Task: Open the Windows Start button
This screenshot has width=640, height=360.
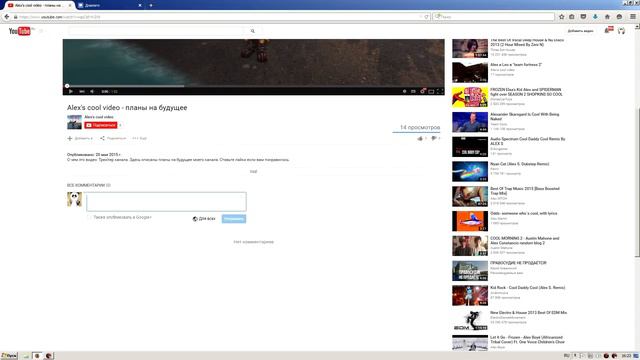Action: tap(9, 356)
